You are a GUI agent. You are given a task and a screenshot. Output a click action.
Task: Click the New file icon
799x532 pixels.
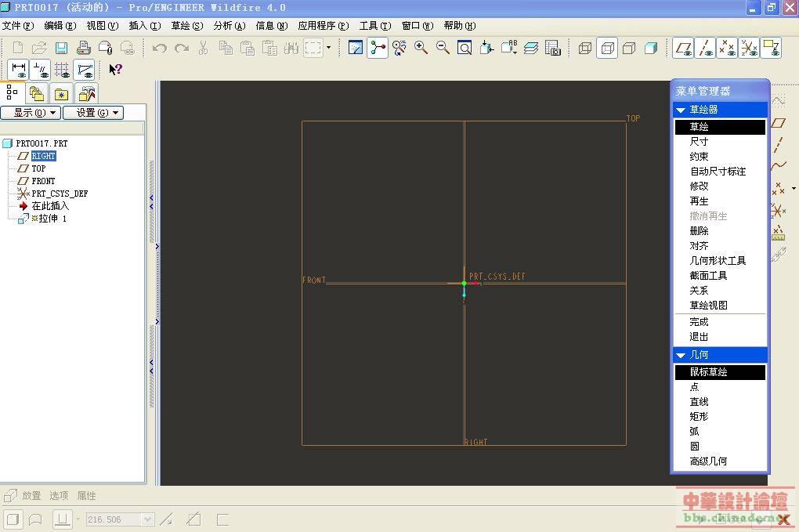coord(18,49)
